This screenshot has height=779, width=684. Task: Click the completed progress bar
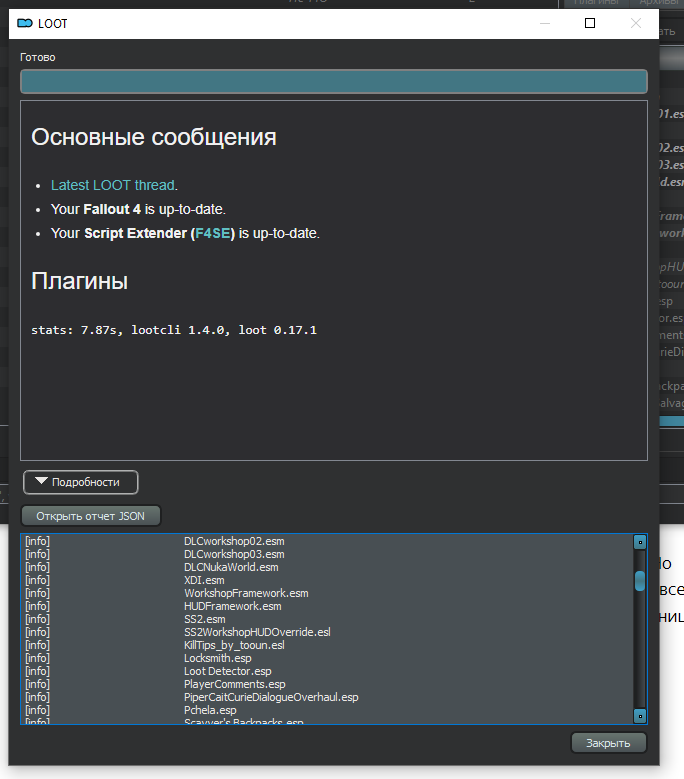[x=334, y=81]
